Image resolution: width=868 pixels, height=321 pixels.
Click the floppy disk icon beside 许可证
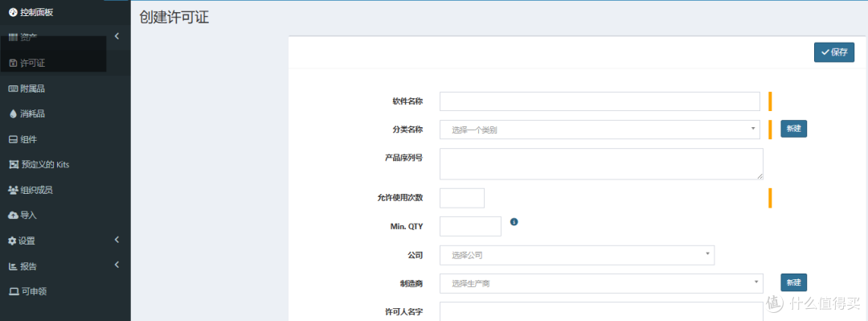[14, 64]
